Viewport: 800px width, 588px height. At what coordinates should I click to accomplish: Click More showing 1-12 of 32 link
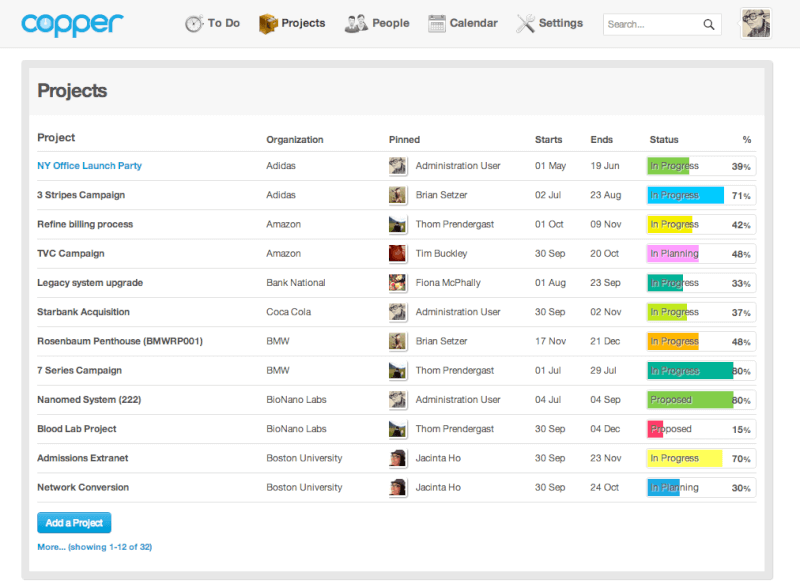click(94, 547)
